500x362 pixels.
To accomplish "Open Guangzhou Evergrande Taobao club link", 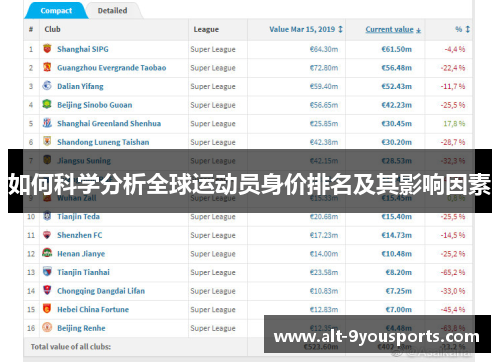I will pos(112,68).
